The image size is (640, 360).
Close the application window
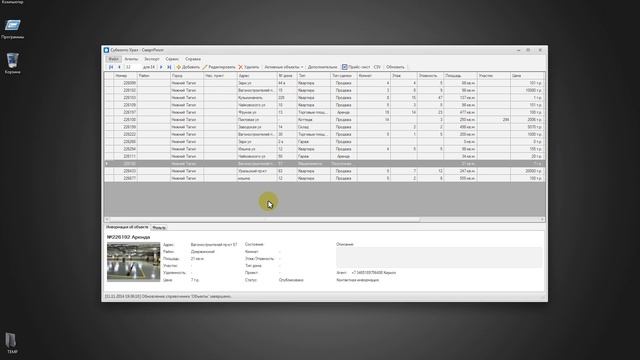[540, 50]
